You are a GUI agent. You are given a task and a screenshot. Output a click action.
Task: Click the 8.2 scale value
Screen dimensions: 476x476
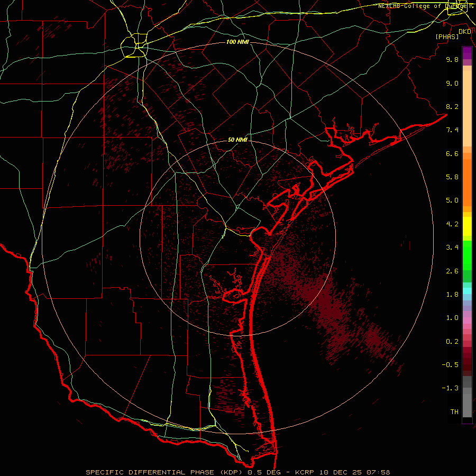[x=452, y=106]
